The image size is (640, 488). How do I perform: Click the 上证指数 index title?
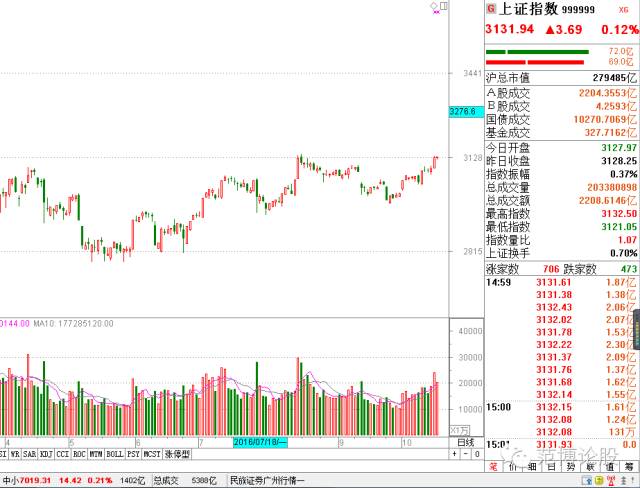(x=529, y=9)
